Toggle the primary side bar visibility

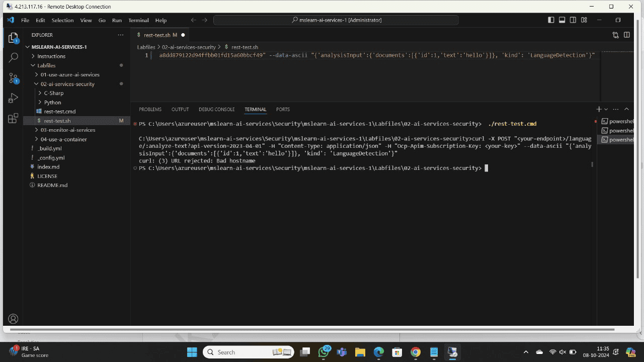pyautogui.click(x=551, y=20)
